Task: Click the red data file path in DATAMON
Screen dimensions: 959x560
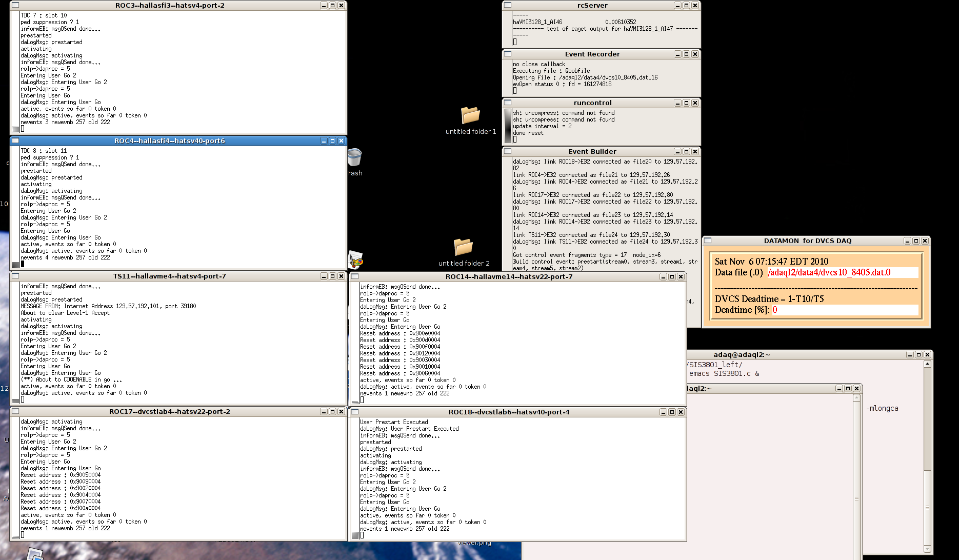Action: coord(829,272)
